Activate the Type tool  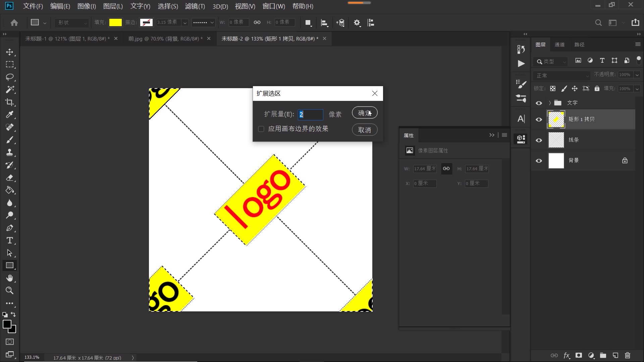[10, 240]
